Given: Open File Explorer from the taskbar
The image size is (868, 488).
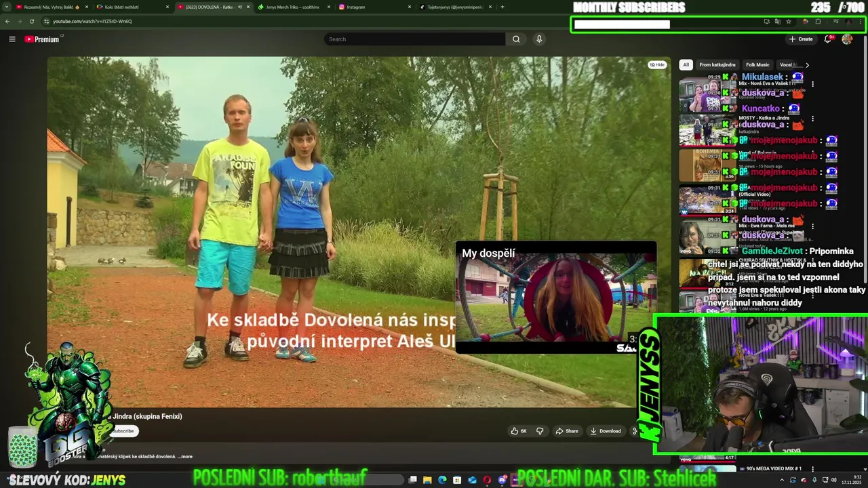Looking at the screenshot, I should pyautogui.click(x=427, y=480).
